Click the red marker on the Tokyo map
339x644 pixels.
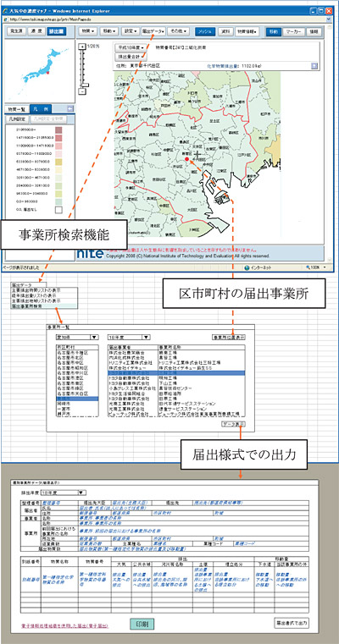pos(186,158)
